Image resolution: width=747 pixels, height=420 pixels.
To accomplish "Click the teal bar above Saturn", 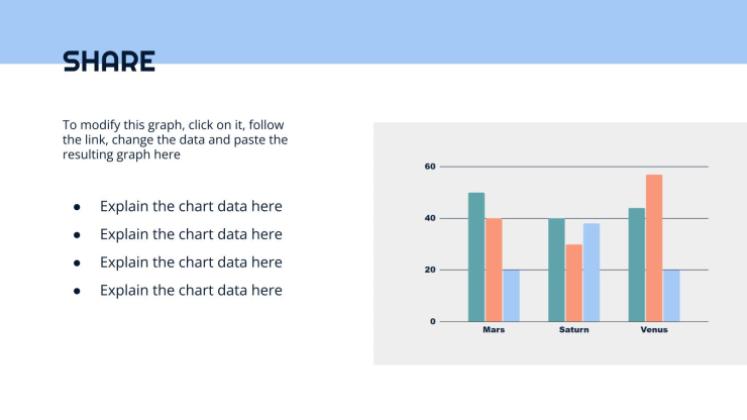I will click(x=556, y=270).
